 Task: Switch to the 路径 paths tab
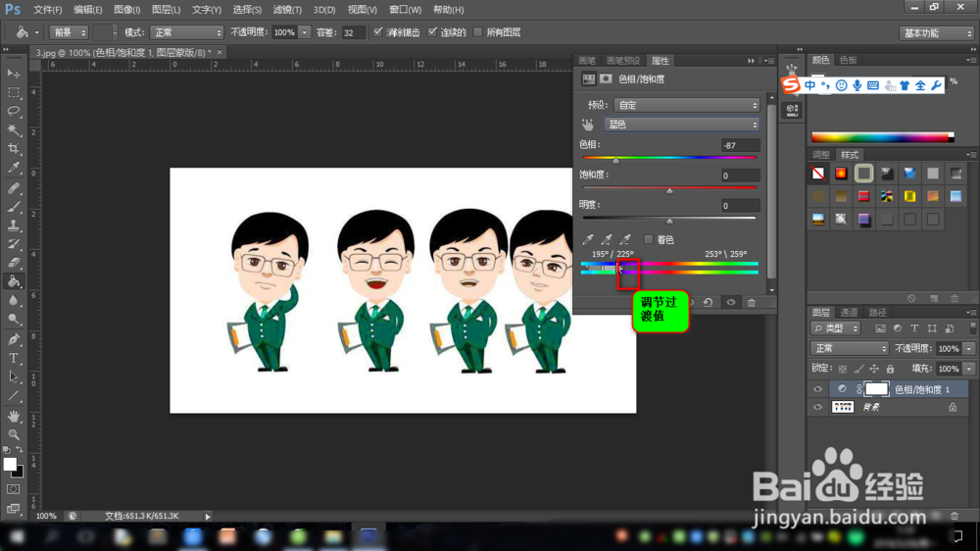point(877,312)
